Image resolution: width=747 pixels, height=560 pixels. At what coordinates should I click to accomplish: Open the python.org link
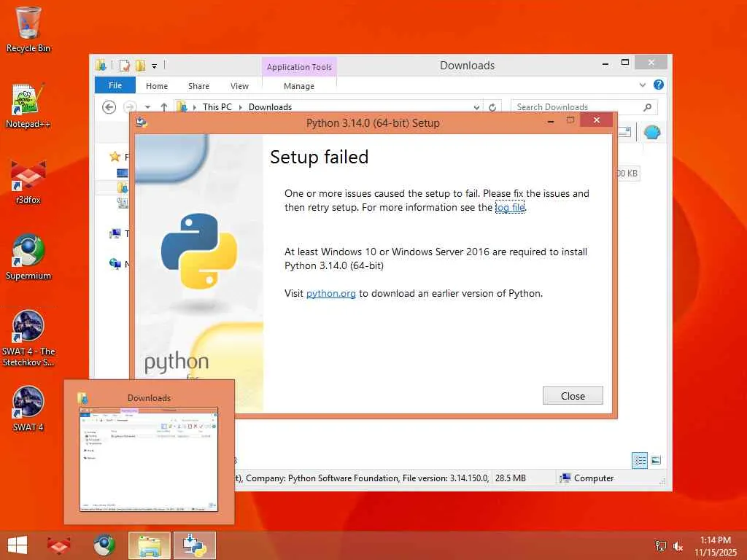tap(331, 293)
